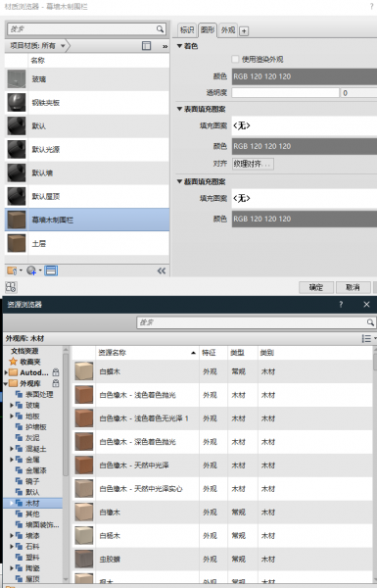Click the star icon of 收藏夹
Viewport: 377px width, 588px height.
(x=13, y=362)
